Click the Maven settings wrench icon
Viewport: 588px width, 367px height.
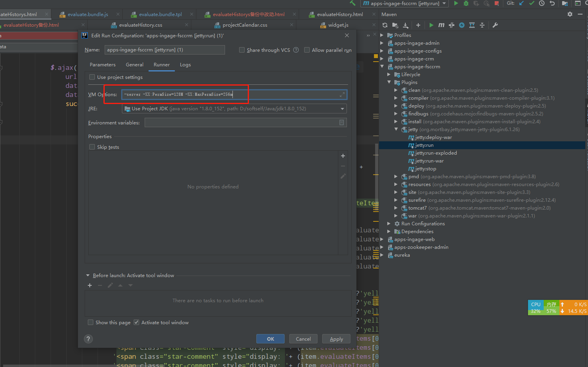(495, 25)
